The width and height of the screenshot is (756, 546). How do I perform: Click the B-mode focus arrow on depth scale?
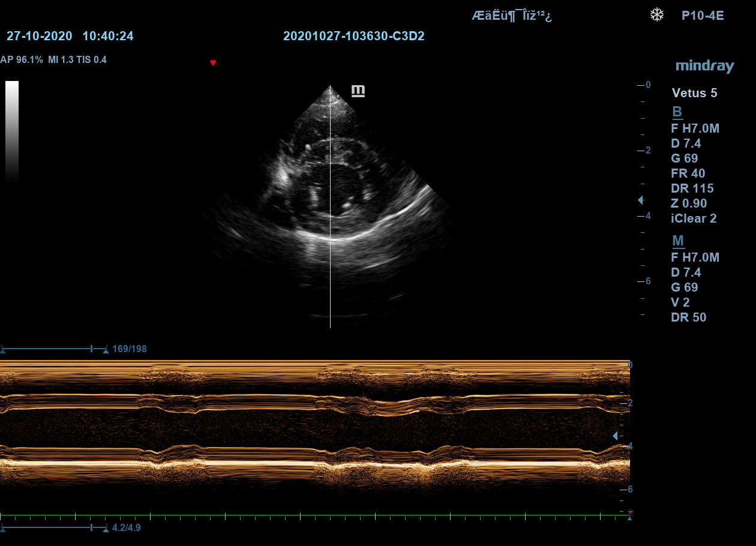click(x=640, y=200)
